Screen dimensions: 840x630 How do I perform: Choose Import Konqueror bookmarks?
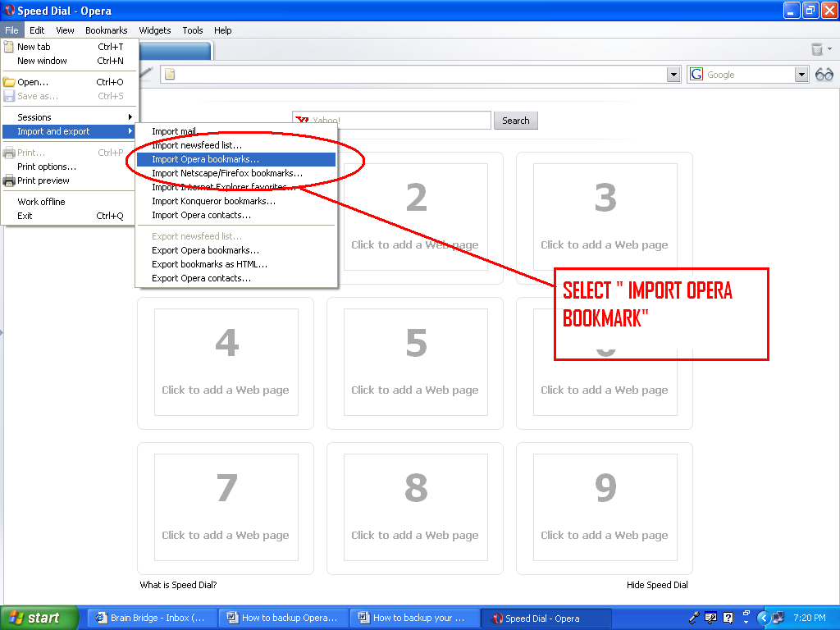[236, 201]
